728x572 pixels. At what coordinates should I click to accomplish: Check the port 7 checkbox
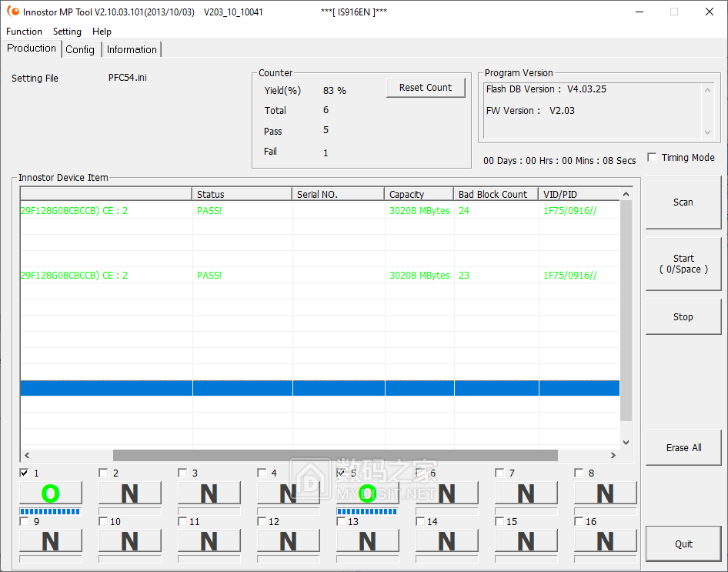(x=500, y=473)
